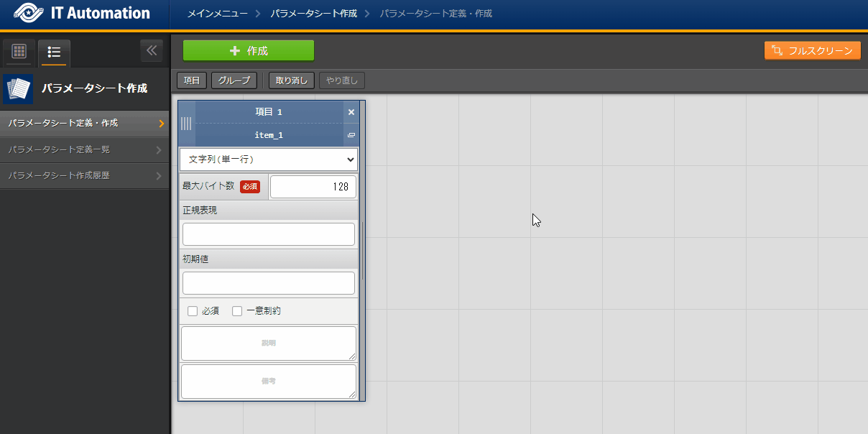Image resolution: width=868 pixels, height=434 pixels.
Task: Open パラメータシート定義一覧 menu item
Action: click(84, 149)
